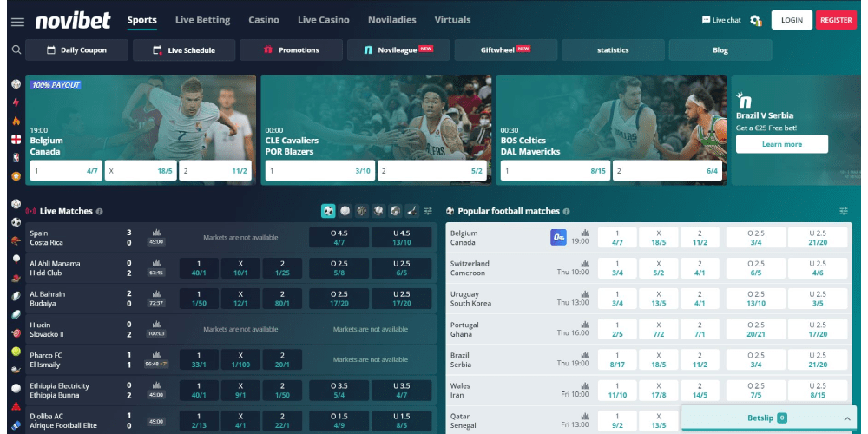
Task: Open the hamburger main menu
Action: pyautogui.click(x=17, y=21)
